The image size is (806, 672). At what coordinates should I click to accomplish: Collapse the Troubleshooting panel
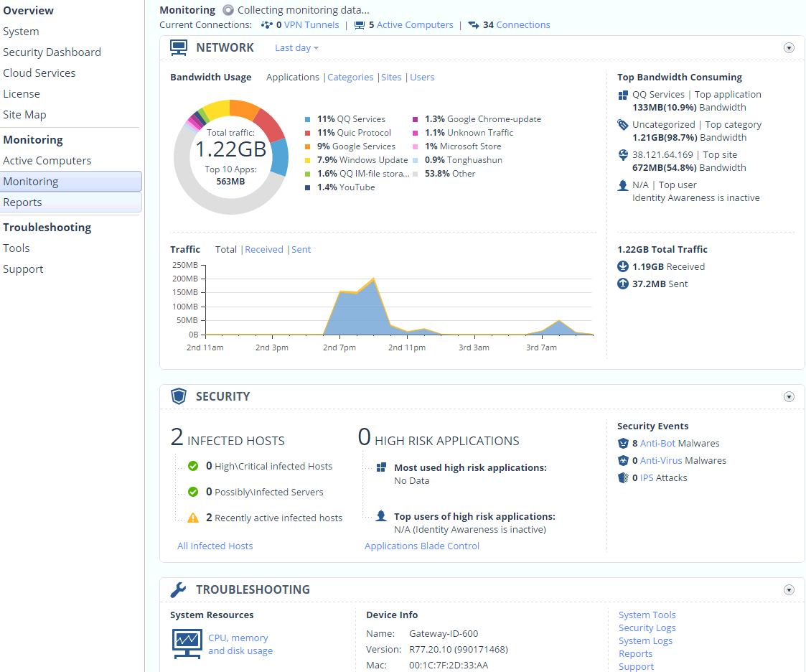click(x=789, y=589)
